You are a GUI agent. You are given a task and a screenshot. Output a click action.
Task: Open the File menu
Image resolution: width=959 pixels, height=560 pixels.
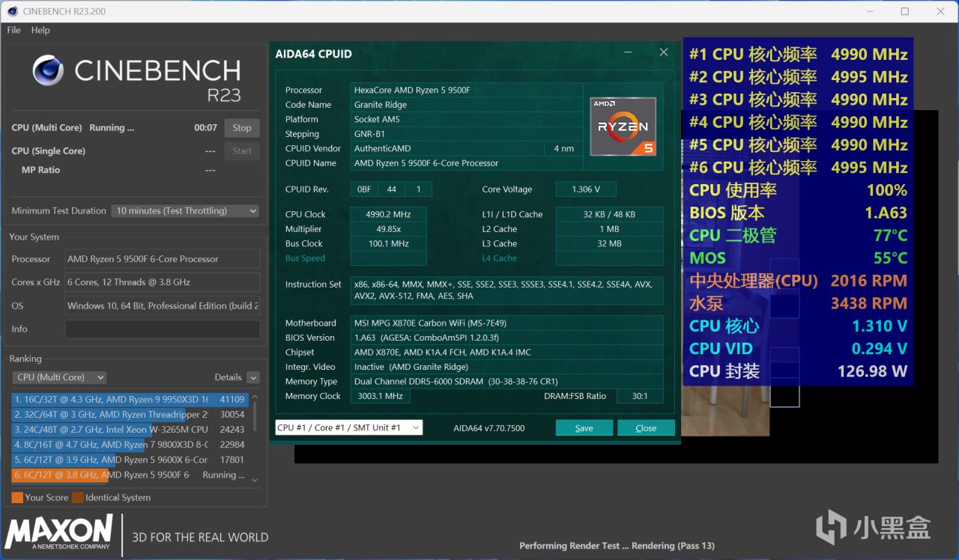[x=13, y=30]
